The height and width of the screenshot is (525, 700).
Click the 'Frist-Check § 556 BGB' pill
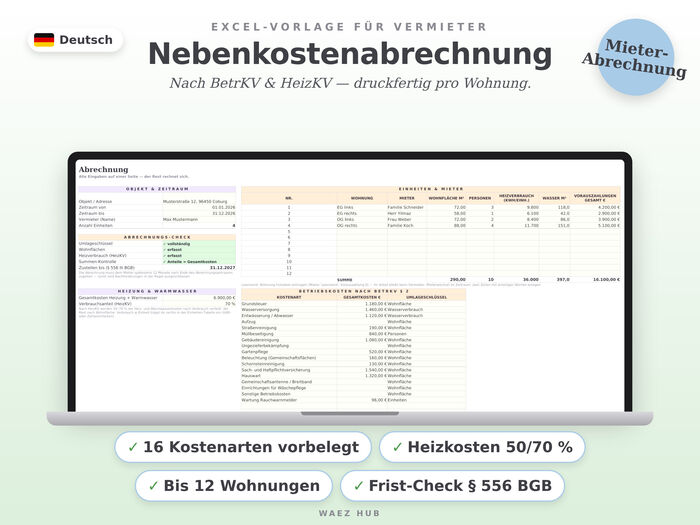click(x=452, y=486)
